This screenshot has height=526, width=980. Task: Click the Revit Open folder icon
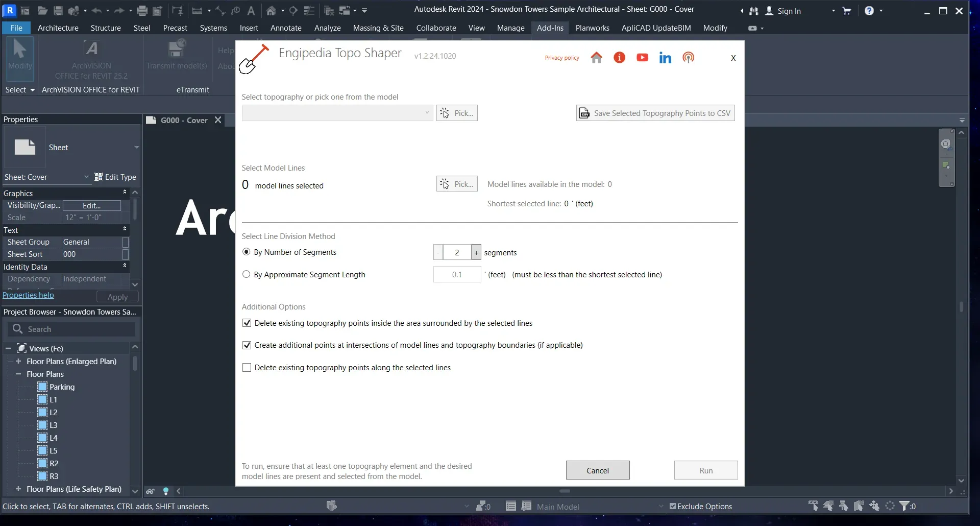point(42,10)
